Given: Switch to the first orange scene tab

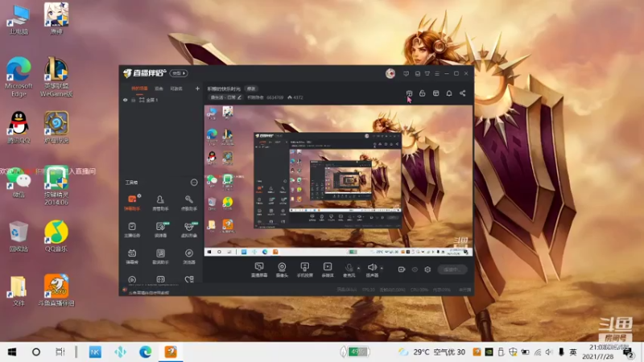Looking at the screenshot, I should pos(139,88).
